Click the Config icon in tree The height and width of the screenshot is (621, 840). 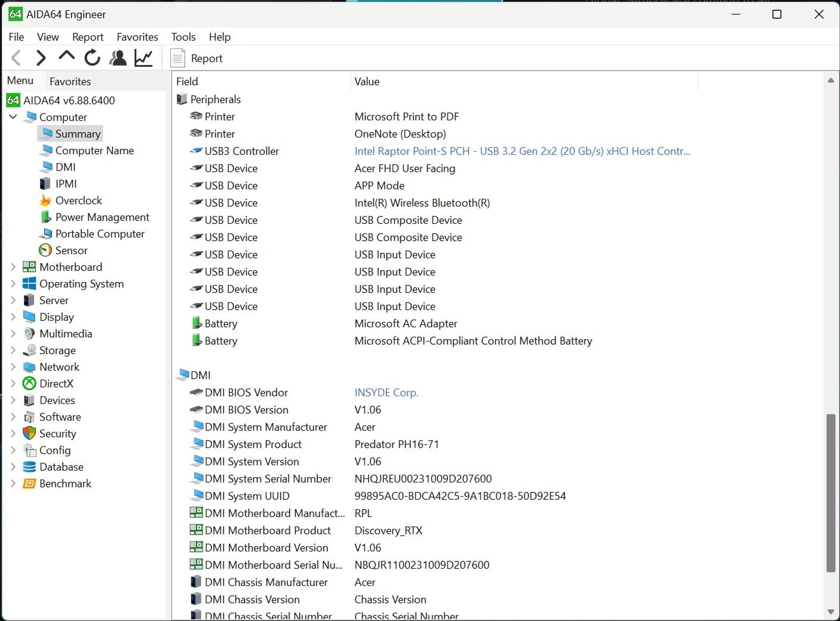(x=29, y=450)
